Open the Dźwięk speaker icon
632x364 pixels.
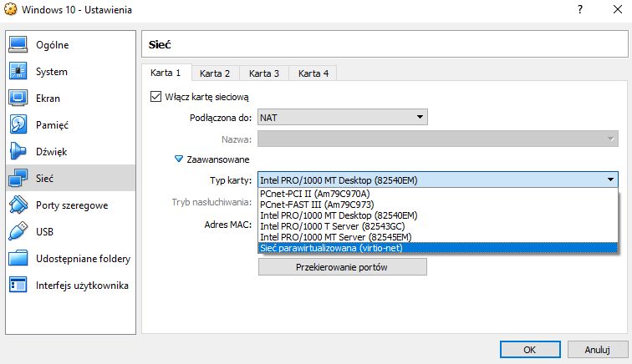(x=18, y=151)
